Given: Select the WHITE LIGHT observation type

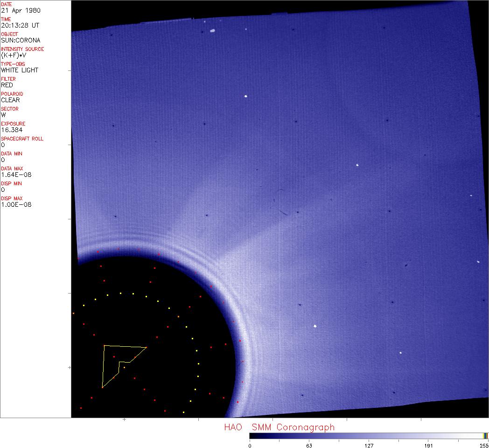Looking at the screenshot, I should pyautogui.click(x=20, y=70).
